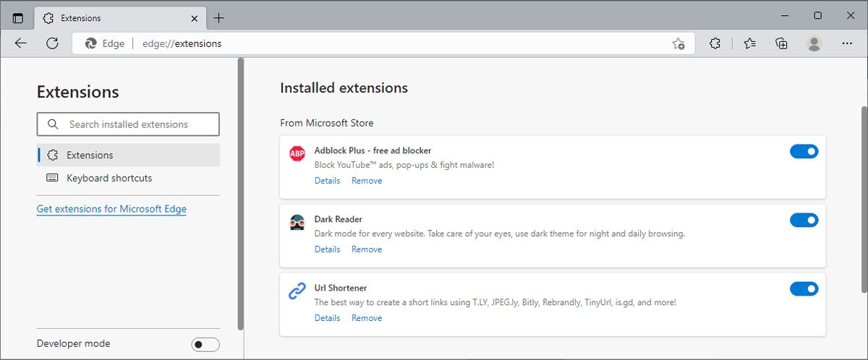Open the Collections icon
This screenshot has height=360, width=868.
[x=781, y=43]
